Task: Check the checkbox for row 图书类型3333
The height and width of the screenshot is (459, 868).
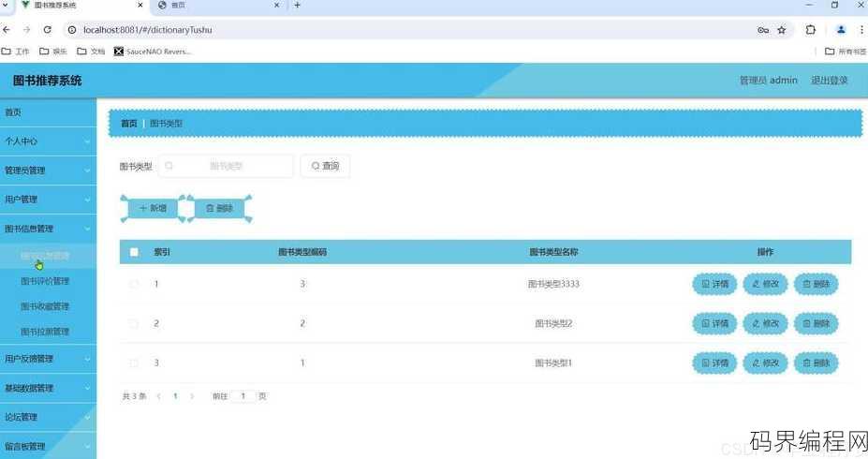Action: click(133, 284)
